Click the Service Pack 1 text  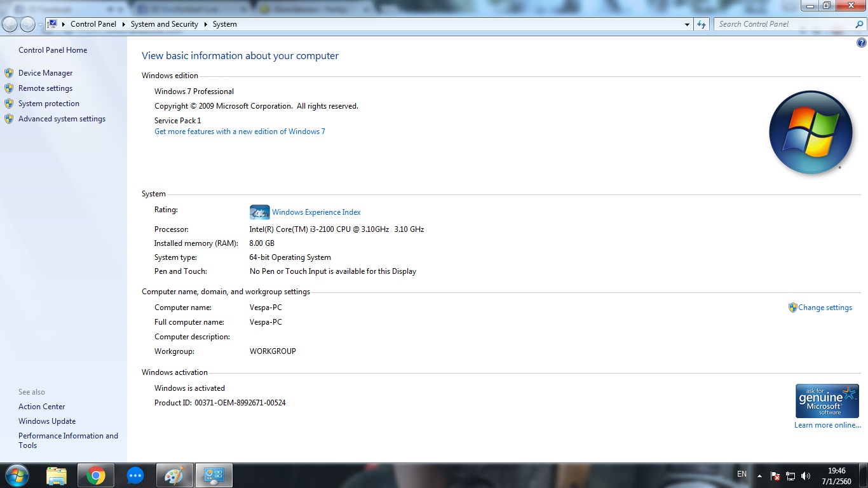(x=177, y=121)
